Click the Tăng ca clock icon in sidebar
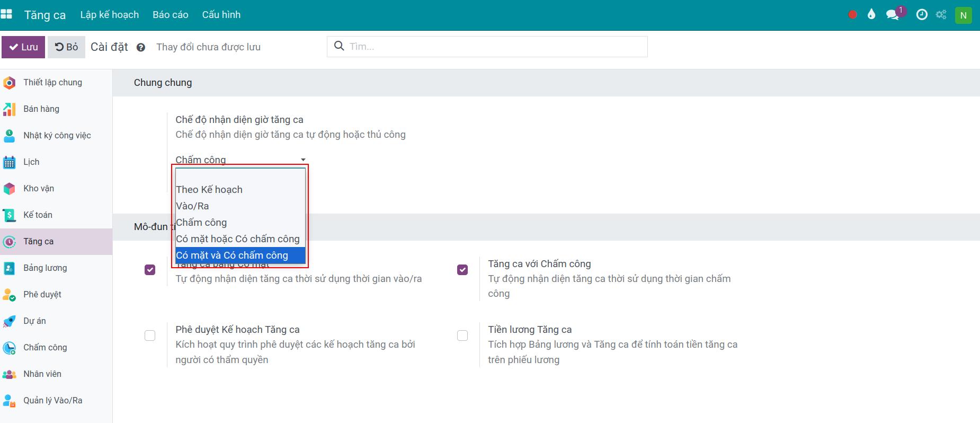 pyautogui.click(x=9, y=242)
